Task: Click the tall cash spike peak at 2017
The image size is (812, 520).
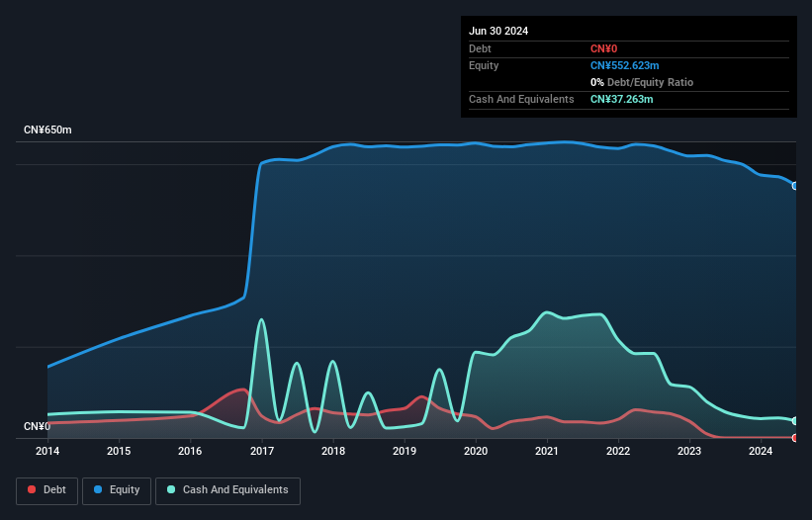Action: pos(261,319)
